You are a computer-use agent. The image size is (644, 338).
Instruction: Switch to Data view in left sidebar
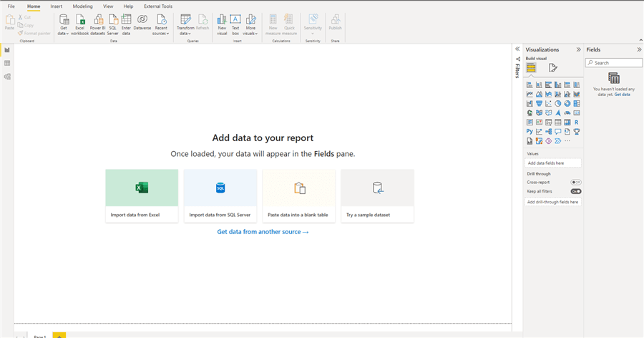click(7, 63)
